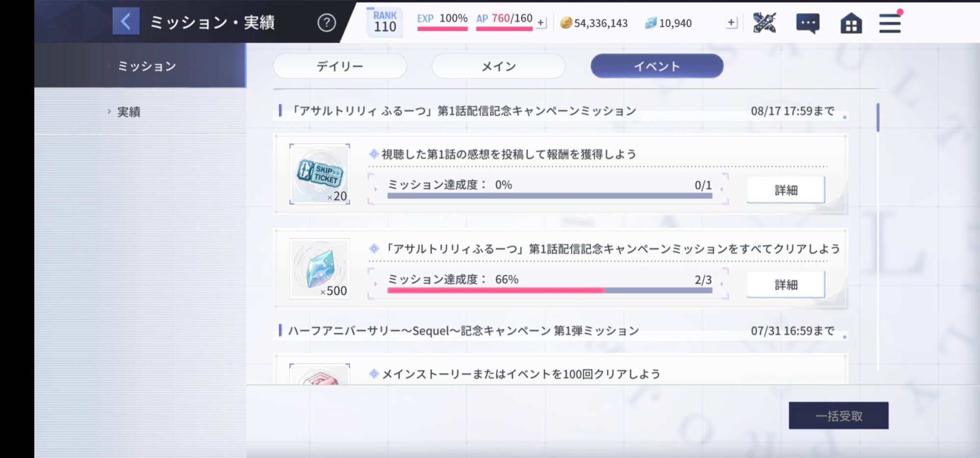Open the help question mark icon

(326, 23)
